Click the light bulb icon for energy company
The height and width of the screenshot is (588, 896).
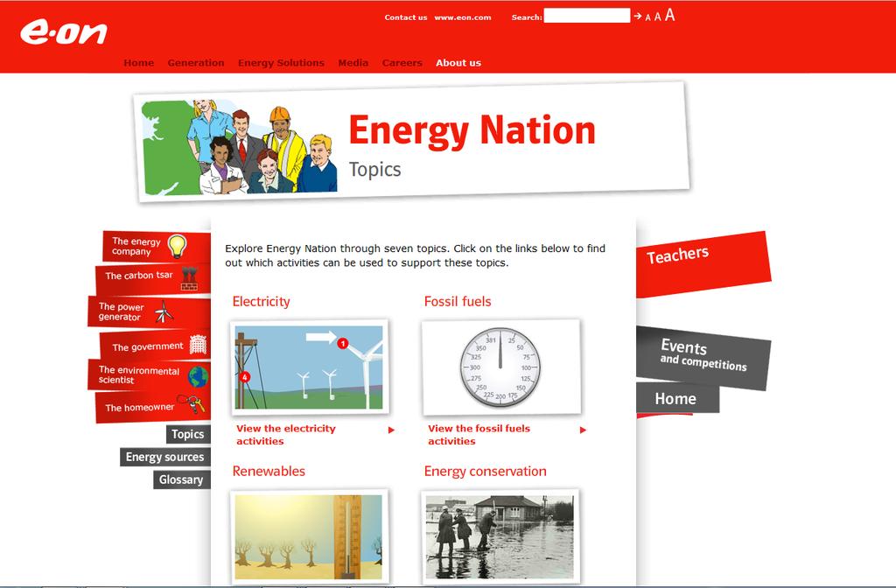click(177, 246)
